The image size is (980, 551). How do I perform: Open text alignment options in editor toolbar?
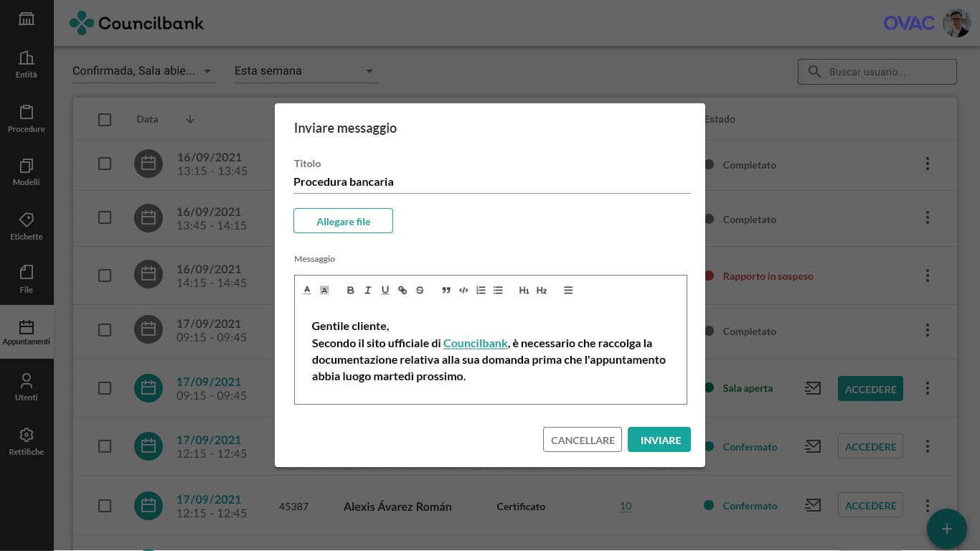(568, 291)
